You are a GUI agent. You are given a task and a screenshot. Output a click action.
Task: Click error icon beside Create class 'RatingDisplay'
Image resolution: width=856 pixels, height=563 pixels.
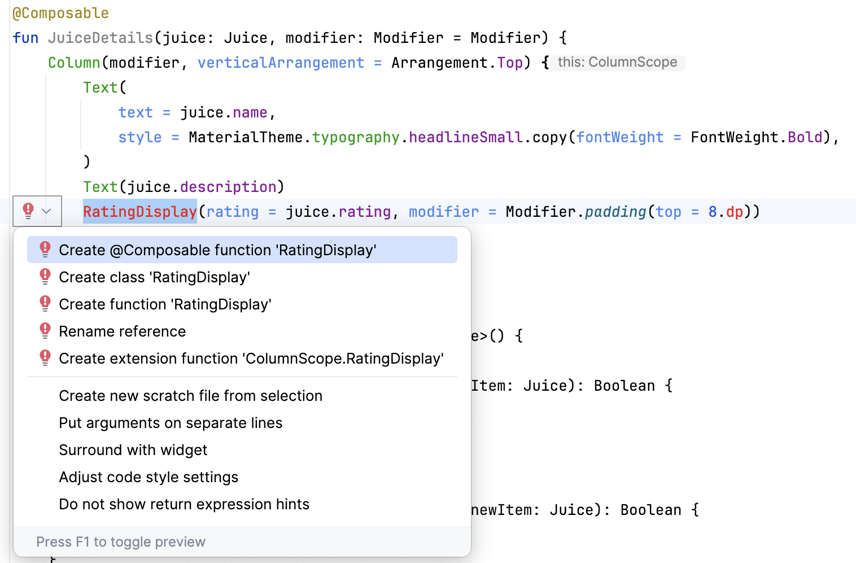(x=45, y=277)
